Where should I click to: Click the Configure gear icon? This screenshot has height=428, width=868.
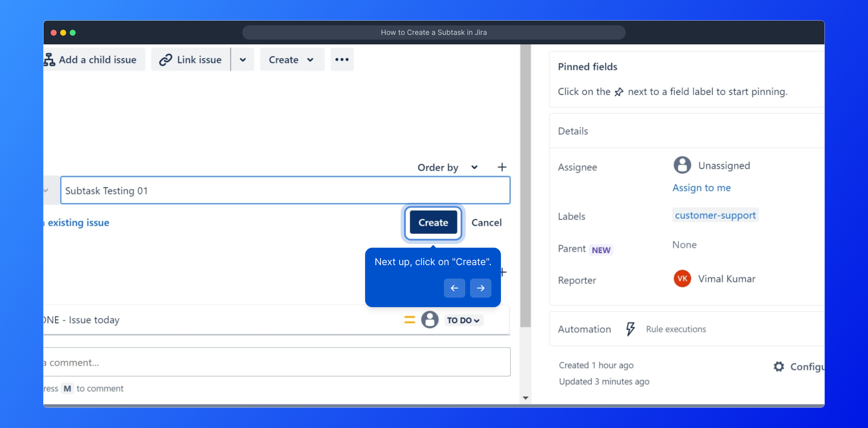click(x=779, y=367)
